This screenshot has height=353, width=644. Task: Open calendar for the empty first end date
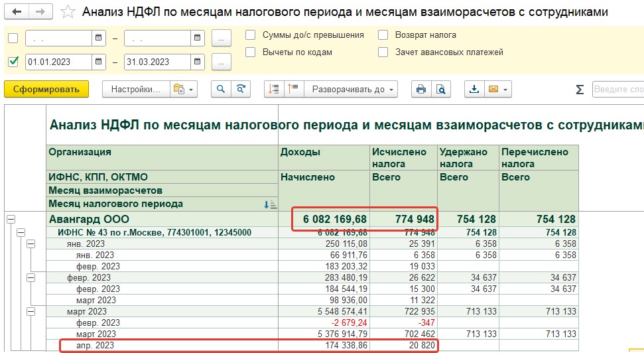point(197,38)
